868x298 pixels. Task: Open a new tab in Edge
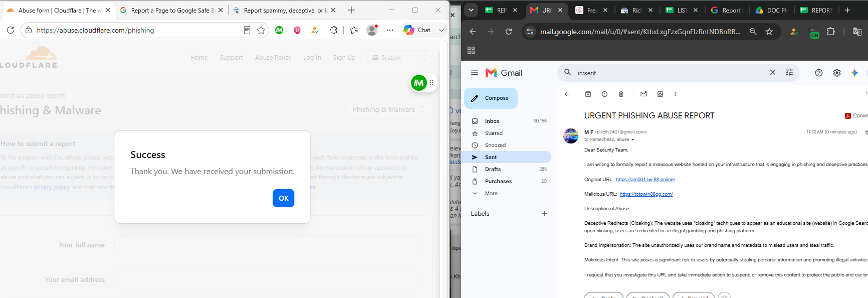pyautogui.click(x=351, y=10)
